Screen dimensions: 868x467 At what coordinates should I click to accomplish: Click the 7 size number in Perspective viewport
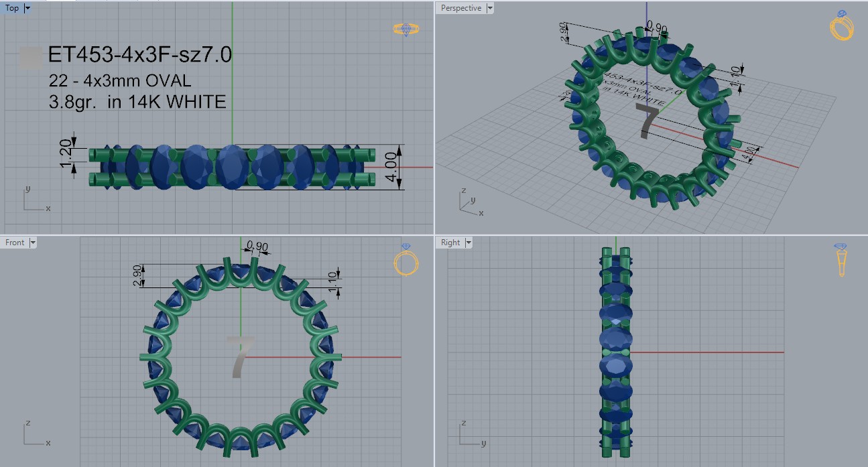(649, 120)
